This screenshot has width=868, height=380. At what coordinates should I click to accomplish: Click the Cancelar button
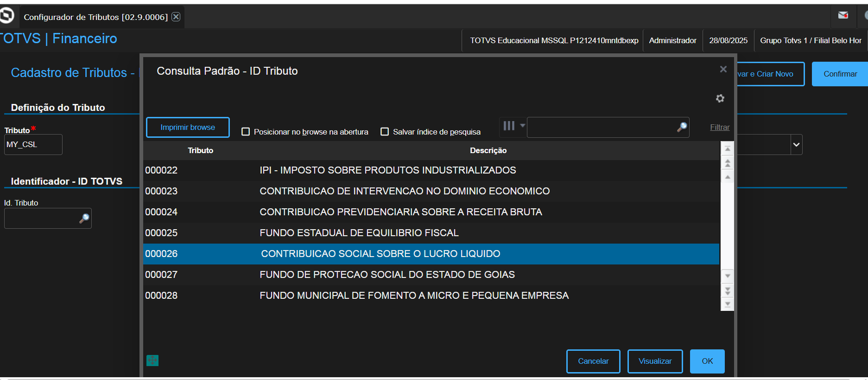pyautogui.click(x=593, y=361)
